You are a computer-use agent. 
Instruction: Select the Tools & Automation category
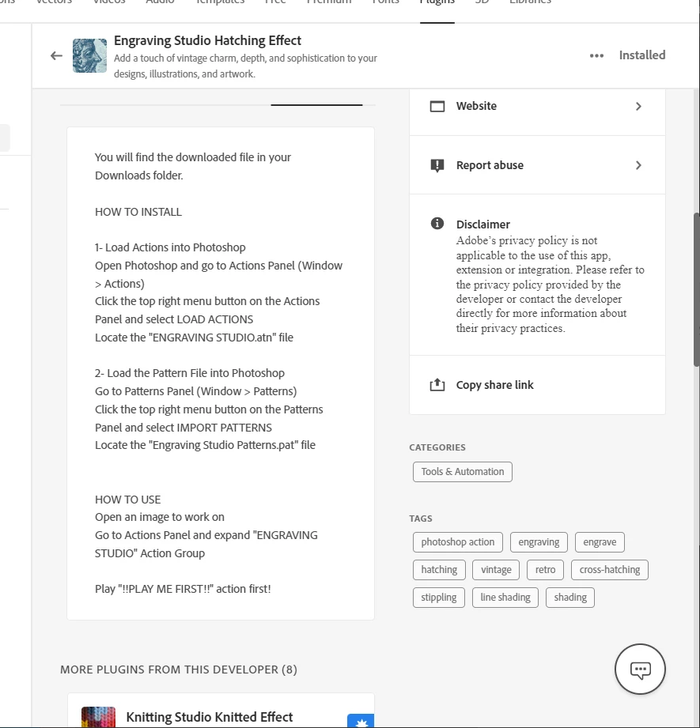pos(462,472)
